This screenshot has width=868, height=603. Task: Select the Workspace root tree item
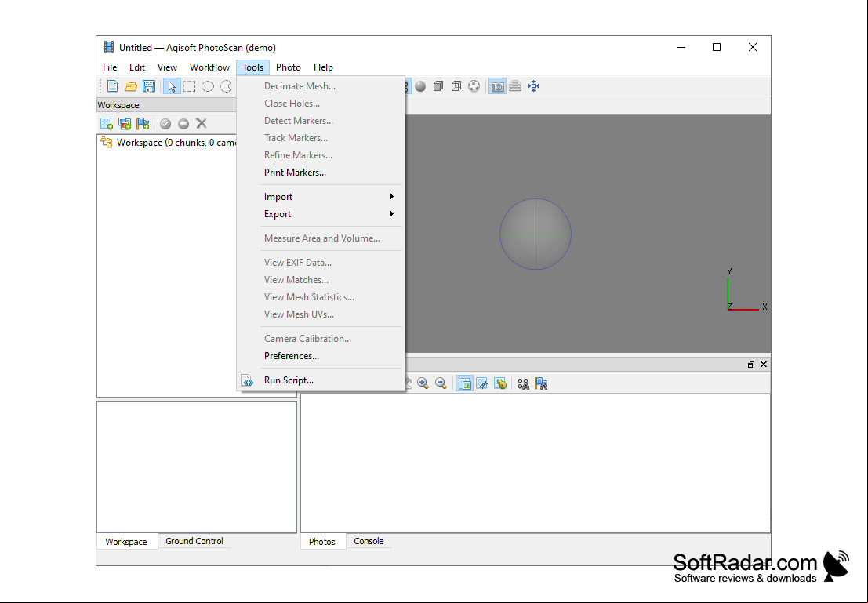click(x=168, y=142)
